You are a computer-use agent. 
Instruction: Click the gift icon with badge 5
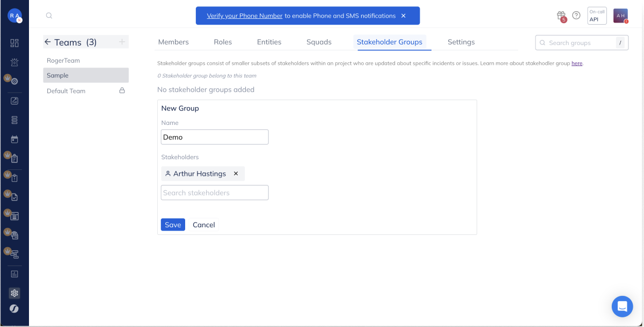pos(561,16)
